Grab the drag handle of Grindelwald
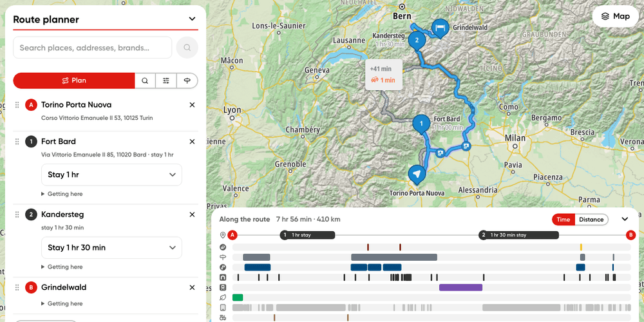This screenshot has width=644, height=322. click(x=17, y=287)
